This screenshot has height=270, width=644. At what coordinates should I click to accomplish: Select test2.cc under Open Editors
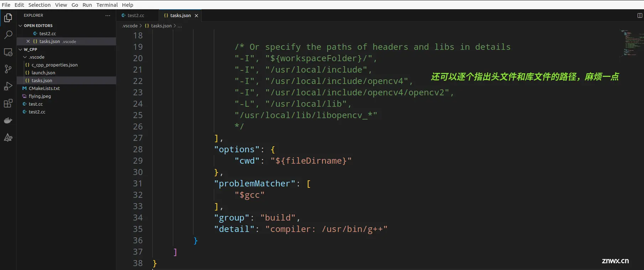[66, 33]
